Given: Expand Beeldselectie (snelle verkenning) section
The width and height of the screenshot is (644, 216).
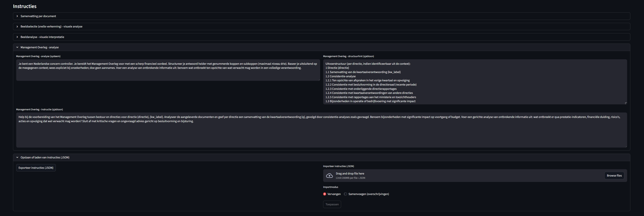Looking at the screenshot, I should [51, 27].
